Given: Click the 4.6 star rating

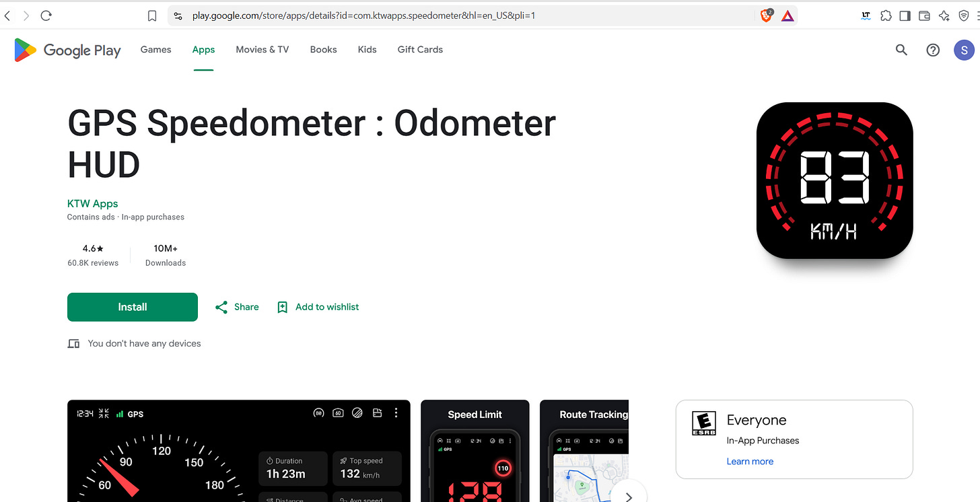Looking at the screenshot, I should 93,248.
